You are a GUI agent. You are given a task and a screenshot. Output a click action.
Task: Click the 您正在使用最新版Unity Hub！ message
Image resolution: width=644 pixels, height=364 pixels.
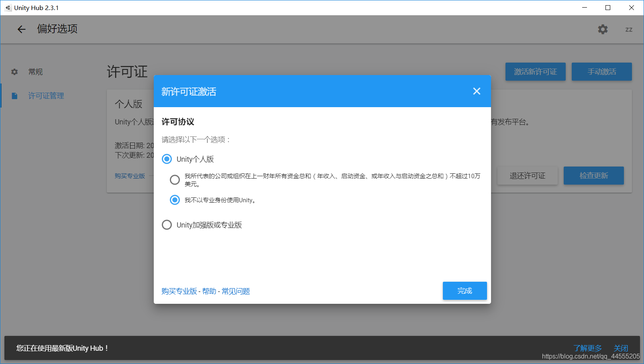click(62, 348)
